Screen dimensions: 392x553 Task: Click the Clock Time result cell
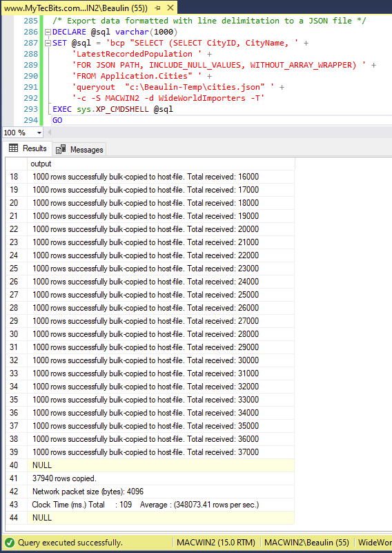pos(161,505)
